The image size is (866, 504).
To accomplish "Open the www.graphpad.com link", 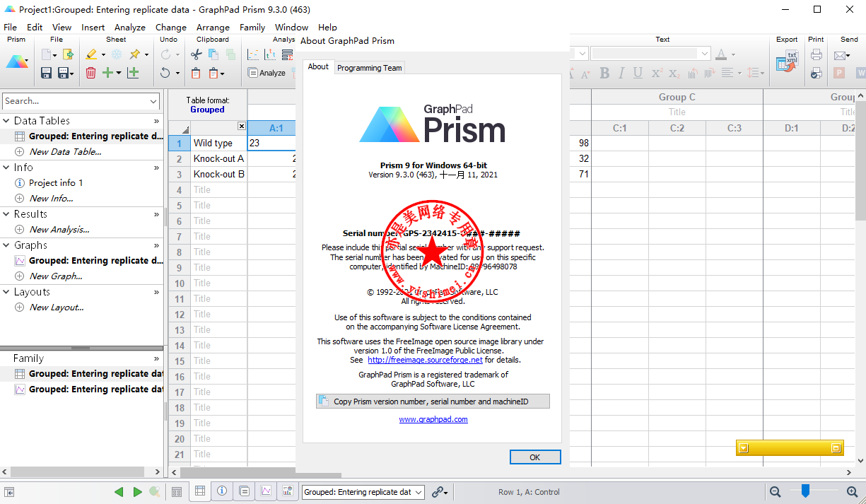I will click(433, 419).
